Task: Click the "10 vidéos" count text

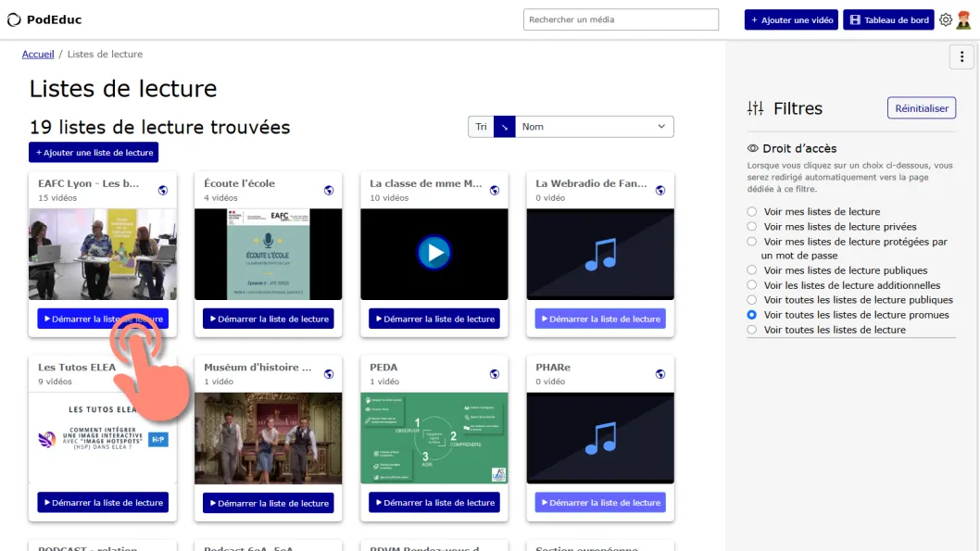Action: [389, 198]
